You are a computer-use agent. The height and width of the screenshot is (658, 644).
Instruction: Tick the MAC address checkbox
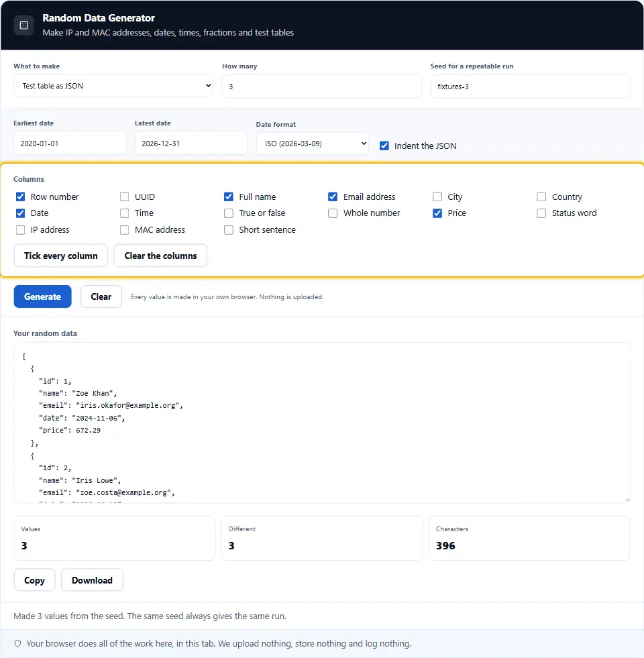(x=124, y=230)
